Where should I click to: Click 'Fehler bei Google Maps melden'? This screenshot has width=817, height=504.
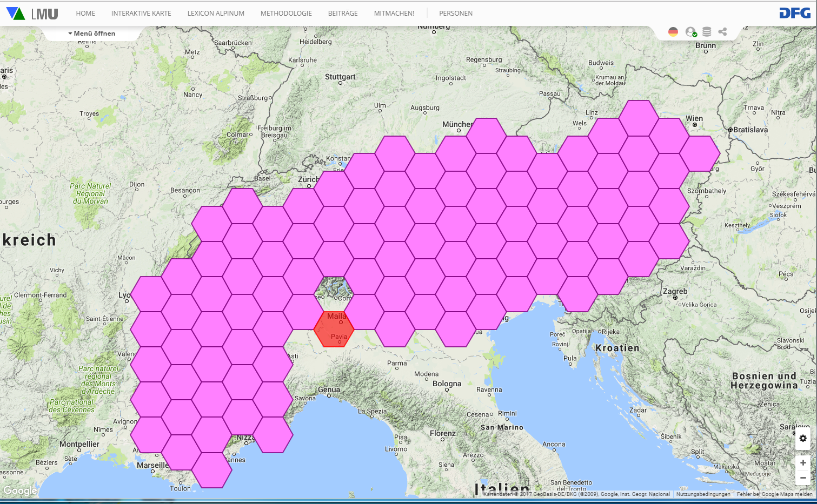pos(774,494)
